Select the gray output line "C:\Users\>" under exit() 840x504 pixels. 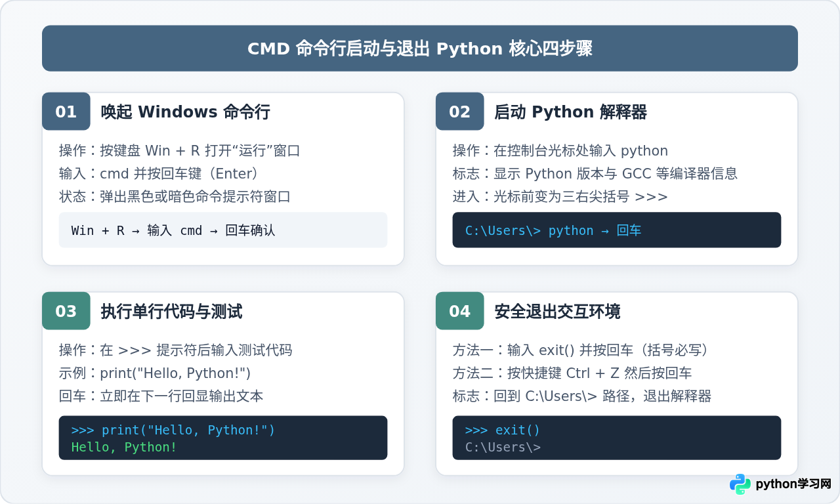(x=503, y=447)
